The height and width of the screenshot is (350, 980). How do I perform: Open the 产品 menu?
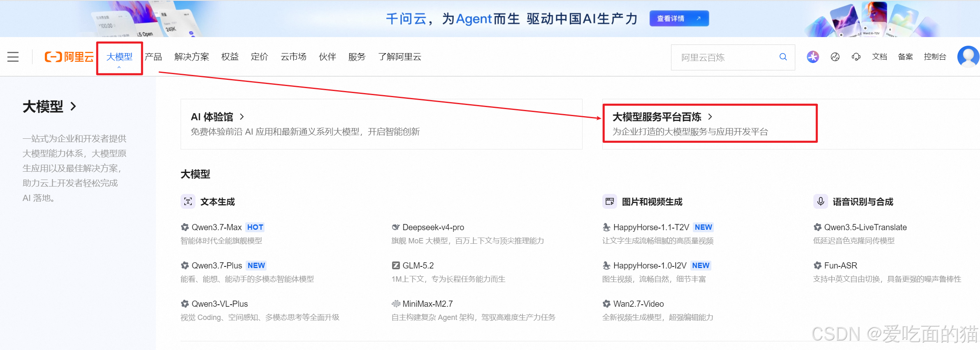pos(153,57)
